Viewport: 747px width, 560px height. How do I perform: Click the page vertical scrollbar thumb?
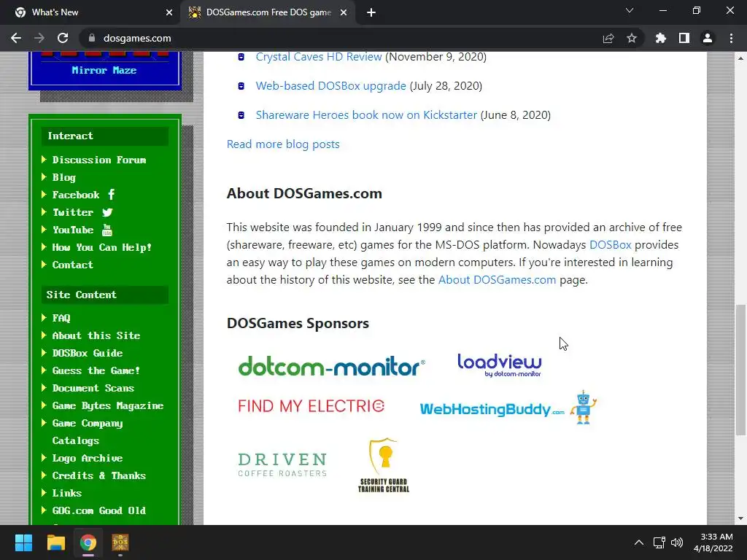click(x=740, y=370)
